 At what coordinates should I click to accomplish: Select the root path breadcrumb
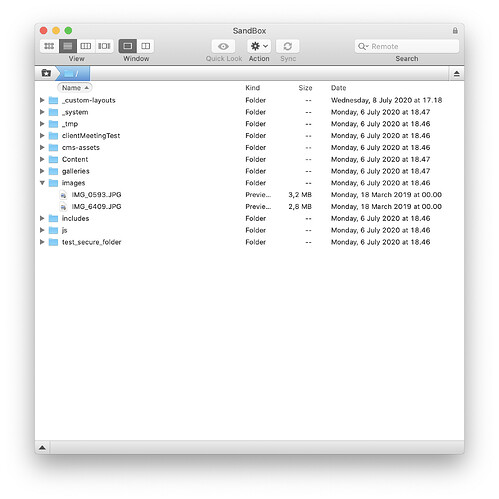[73, 73]
